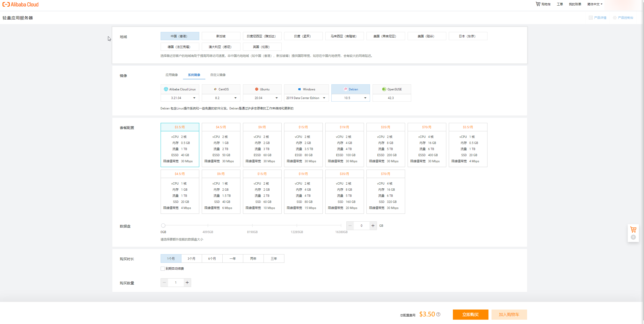The height and width of the screenshot is (324, 644).
Task: Select region 马来西亚（吉隆坡）
Action: (344, 36)
